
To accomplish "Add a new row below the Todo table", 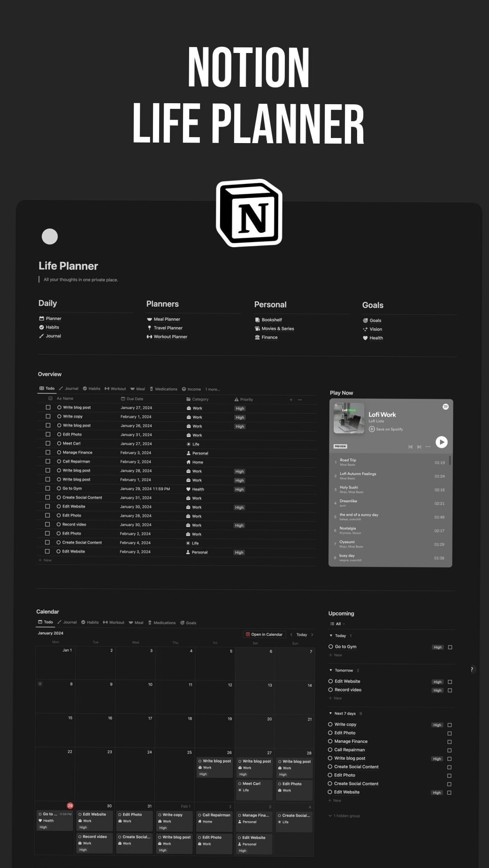I will (45, 560).
